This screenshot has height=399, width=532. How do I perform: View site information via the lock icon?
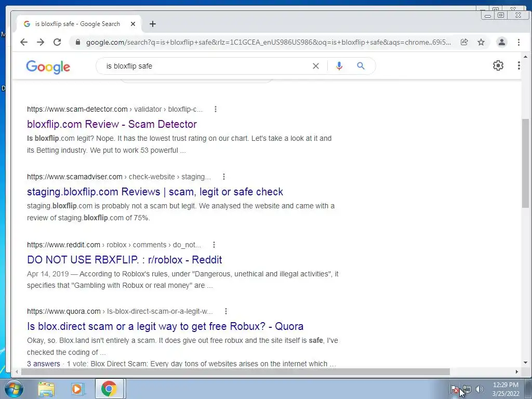(x=78, y=42)
